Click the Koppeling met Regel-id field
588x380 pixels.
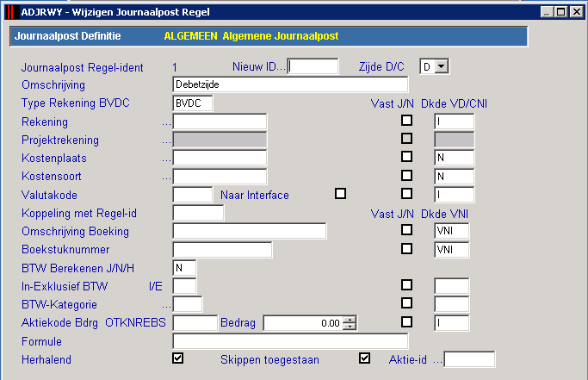coord(198,213)
